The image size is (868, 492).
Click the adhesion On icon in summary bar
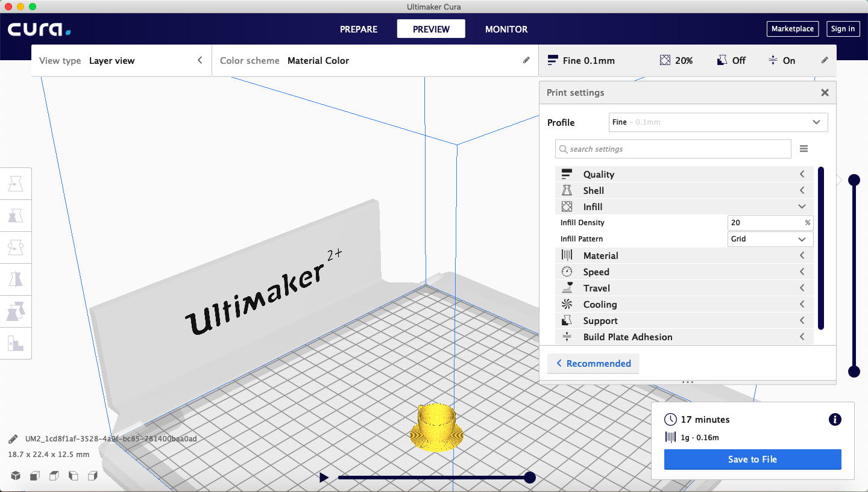(773, 60)
